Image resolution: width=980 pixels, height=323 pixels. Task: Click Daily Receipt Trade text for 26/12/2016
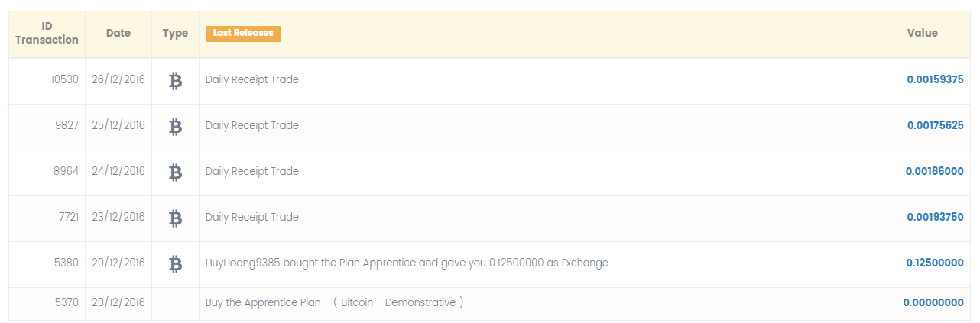(x=251, y=79)
